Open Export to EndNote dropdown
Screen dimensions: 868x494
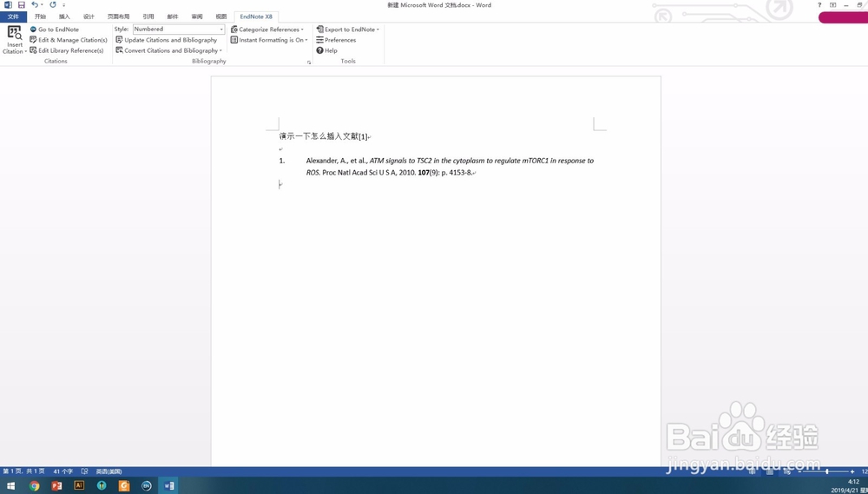pyautogui.click(x=348, y=30)
